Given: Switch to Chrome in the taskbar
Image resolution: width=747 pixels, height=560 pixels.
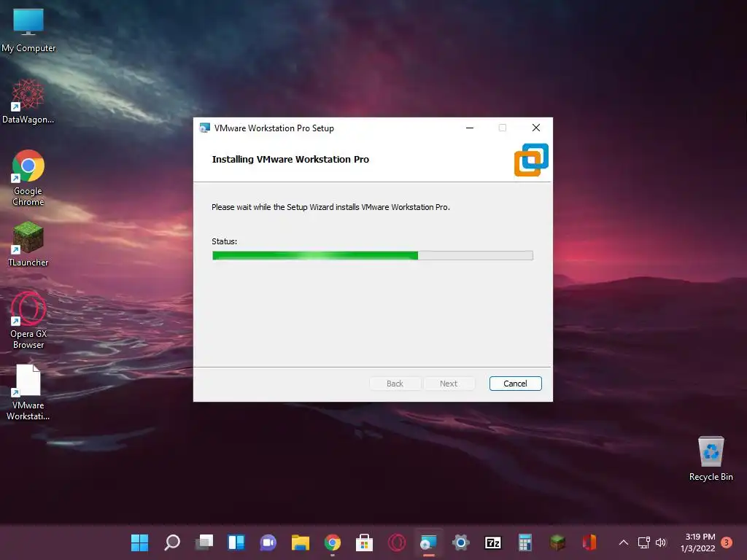Looking at the screenshot, I should pos(333,542).
